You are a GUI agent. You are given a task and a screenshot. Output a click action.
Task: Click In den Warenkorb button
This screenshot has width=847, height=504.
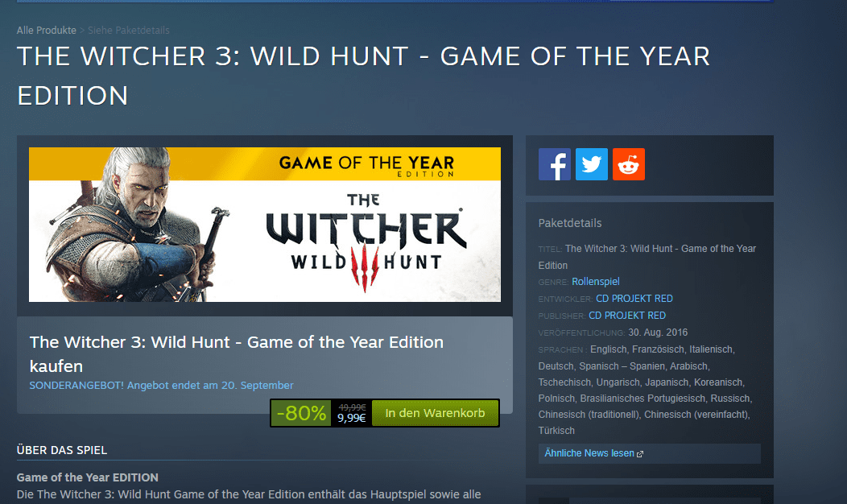[x=436, y=413]
